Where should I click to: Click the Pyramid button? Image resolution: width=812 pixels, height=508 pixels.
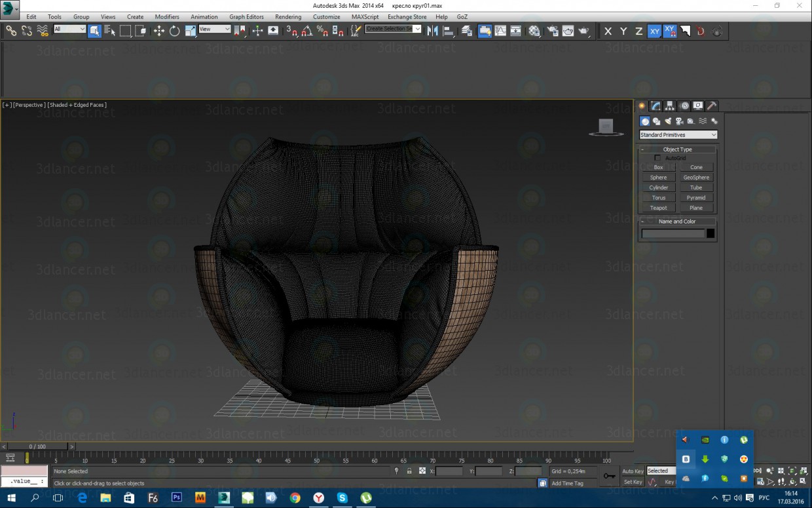coord(696,198)
